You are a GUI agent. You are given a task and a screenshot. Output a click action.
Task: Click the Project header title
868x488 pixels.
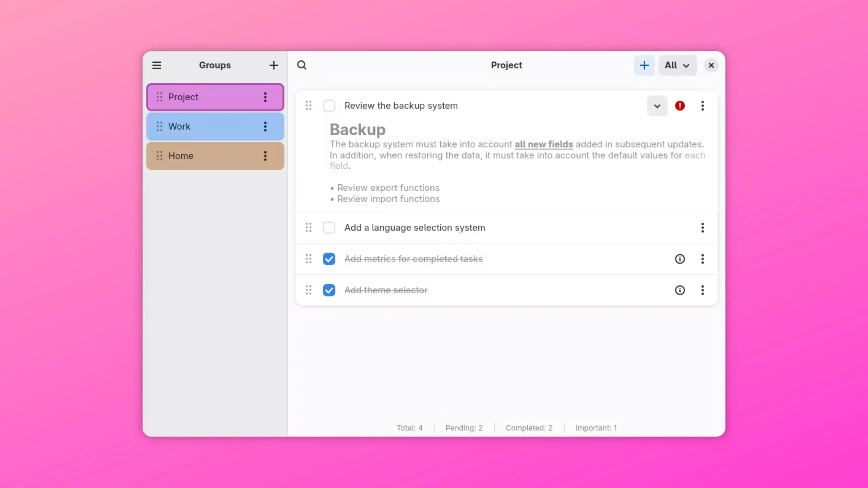pyautogui.click(x=506, y=65)
